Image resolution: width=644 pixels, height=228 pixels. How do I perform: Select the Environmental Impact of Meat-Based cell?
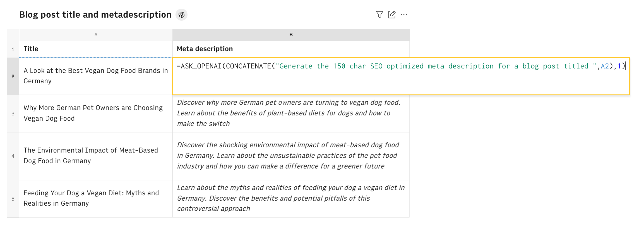(x=96, y=156)
